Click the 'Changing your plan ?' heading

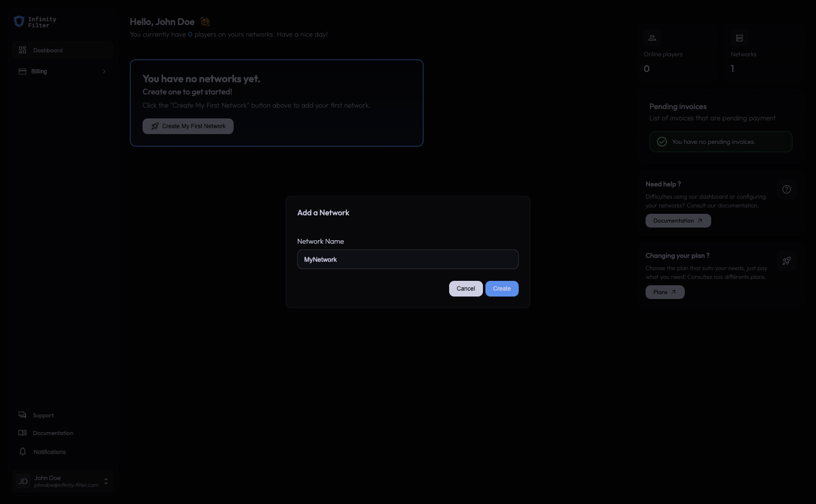tap(677, 256)
